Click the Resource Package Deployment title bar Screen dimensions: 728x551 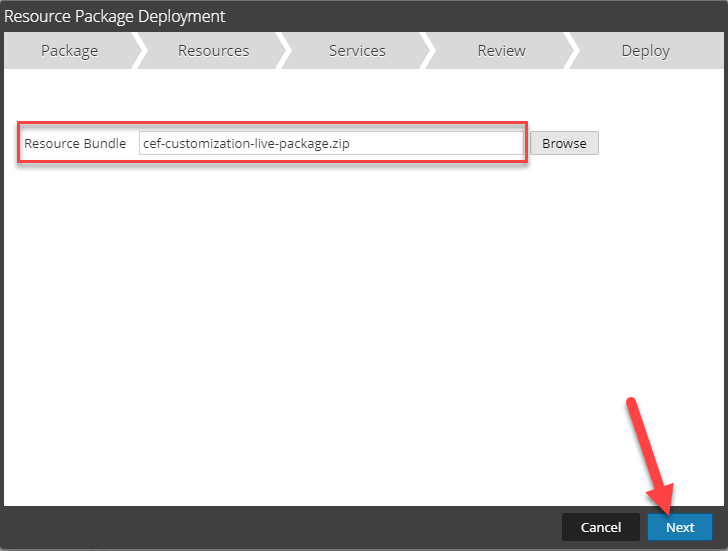300,16
